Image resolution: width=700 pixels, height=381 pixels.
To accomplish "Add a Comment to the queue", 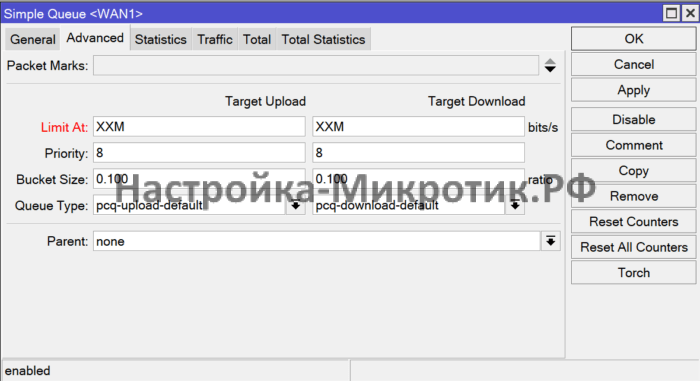I will [x=633, y=145].
